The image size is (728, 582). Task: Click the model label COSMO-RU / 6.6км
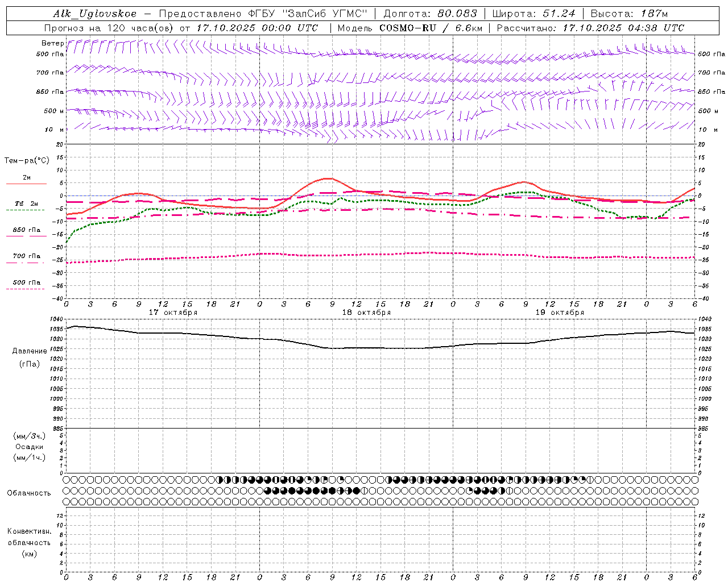coord(431,28)
